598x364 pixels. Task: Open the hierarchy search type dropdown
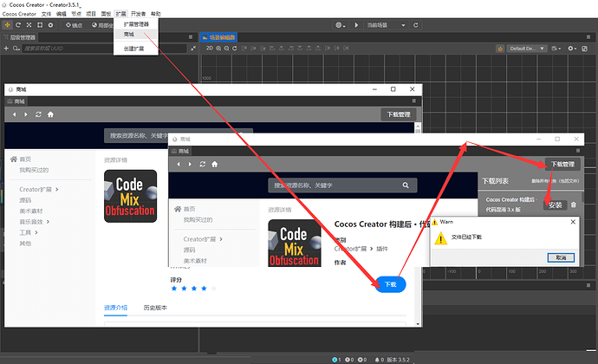click(16, 49)
